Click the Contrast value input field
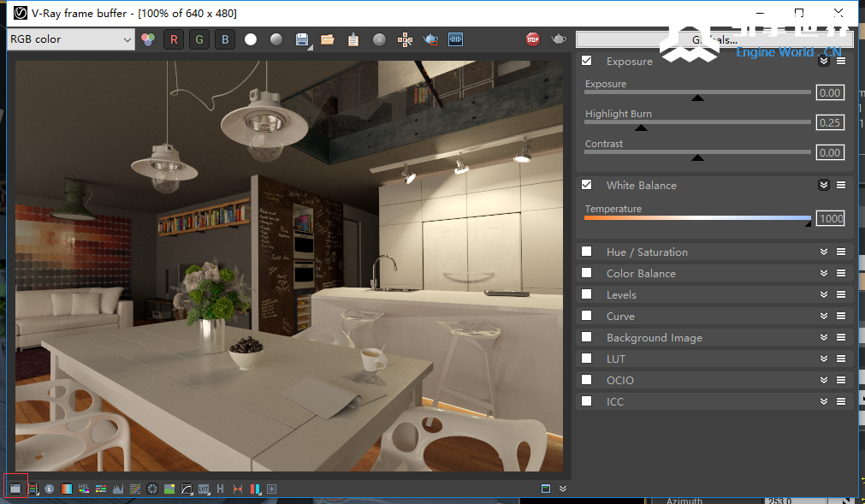Screen dimensions: 865x504 [829, 152]
